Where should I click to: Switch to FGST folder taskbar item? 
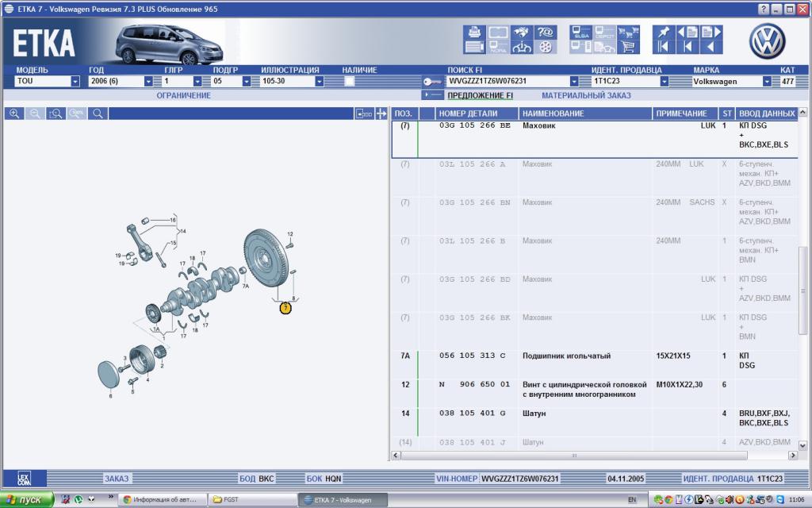click(251, 500)
